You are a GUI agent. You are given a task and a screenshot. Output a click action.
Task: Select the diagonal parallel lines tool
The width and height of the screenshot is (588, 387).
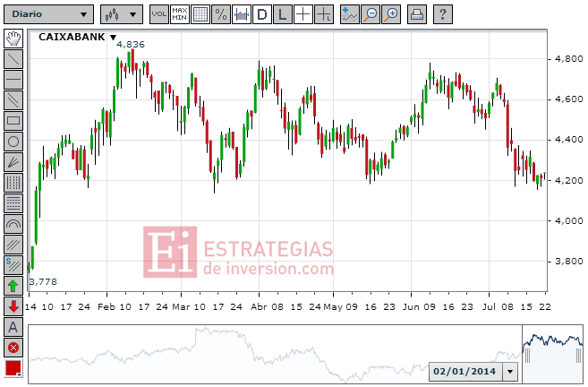click(x=13, y=245)
